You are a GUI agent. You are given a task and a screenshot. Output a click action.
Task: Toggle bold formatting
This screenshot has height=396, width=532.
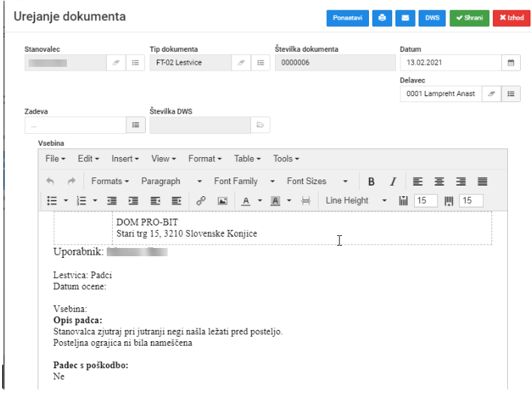tap(371, 182)
